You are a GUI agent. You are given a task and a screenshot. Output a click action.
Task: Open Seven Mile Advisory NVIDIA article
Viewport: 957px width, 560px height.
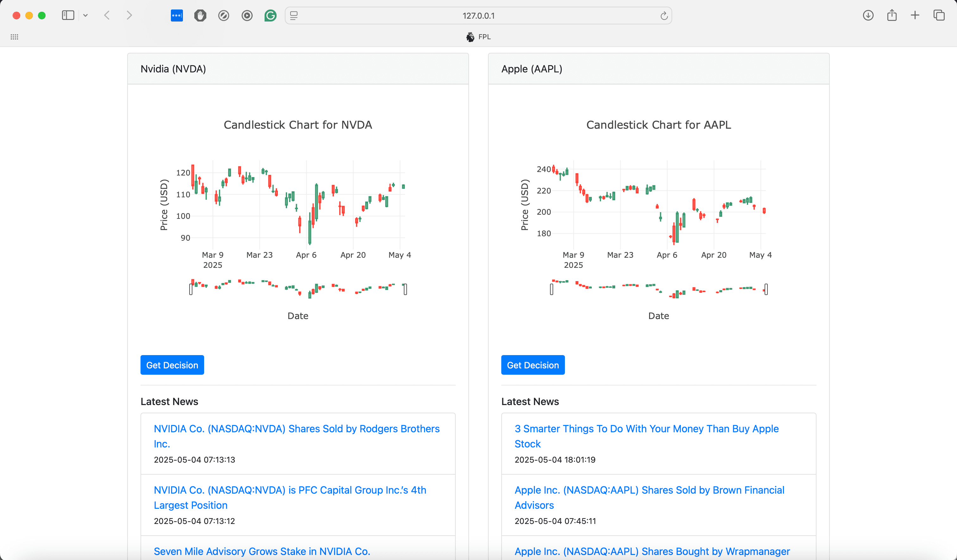(262, 551)
